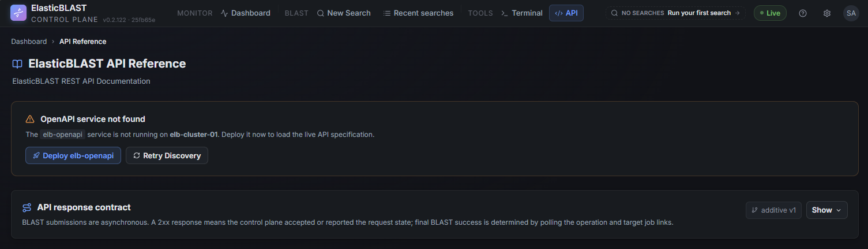The height and width of the screenshot is (249, 868).
Task: Click the 'API response contract' heading
Action: pos(84,207)
